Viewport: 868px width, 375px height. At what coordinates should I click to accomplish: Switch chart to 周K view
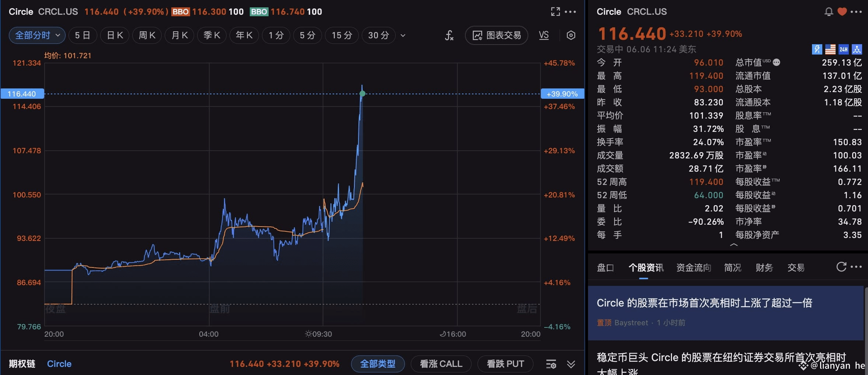coord(147,35)
